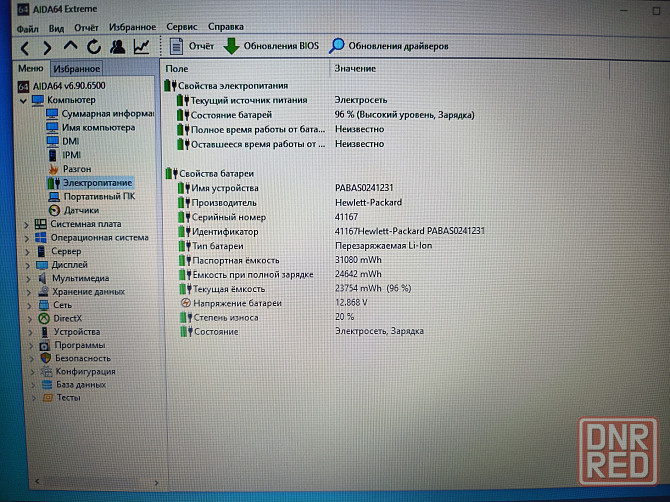Expand the Мультимедиа tree node
Image resolution: width=670 pixels, height=502 pixels.
pos(28,279)
